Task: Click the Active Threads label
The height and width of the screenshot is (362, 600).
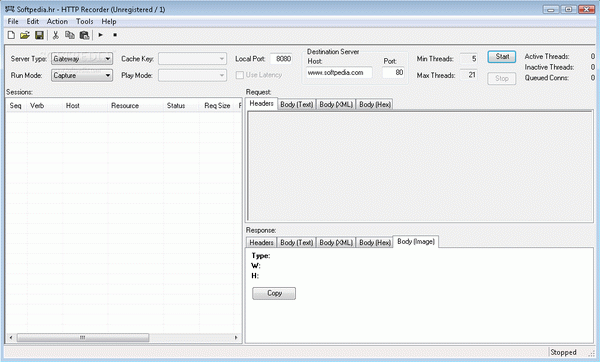Action: [546, 57]
